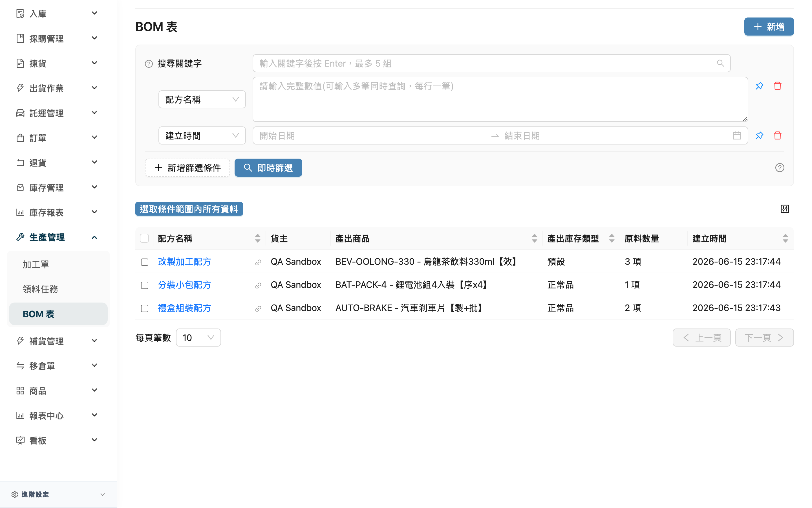Click 選取條件範圍內所有資料 button
This screenshot has width=812, height=508.
click(189, 209)
